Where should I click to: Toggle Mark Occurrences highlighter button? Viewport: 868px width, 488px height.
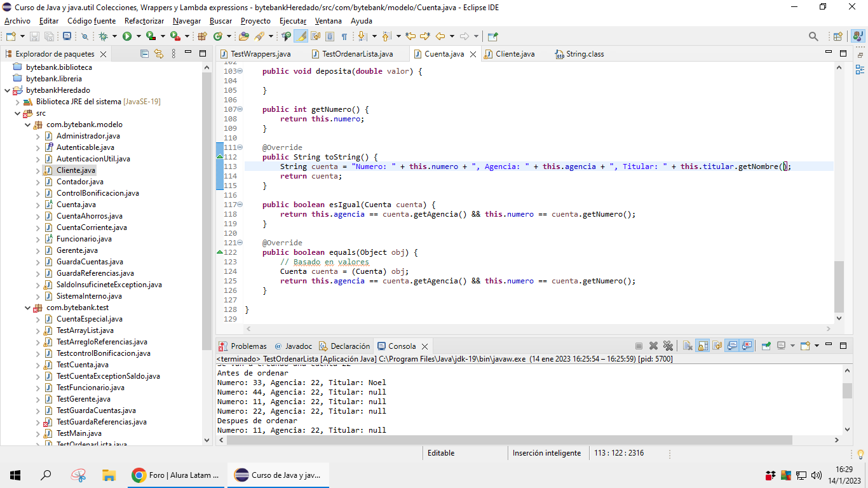[301, 36]
